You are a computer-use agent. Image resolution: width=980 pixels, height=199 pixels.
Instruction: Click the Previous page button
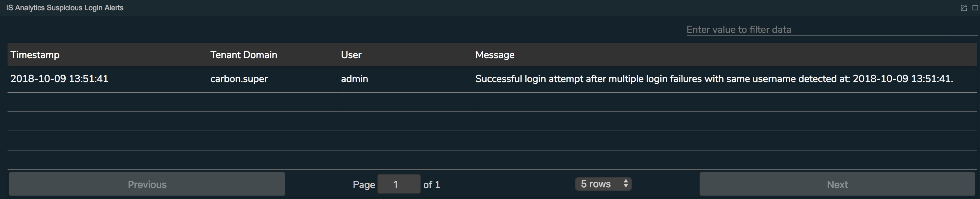point(147,184)
